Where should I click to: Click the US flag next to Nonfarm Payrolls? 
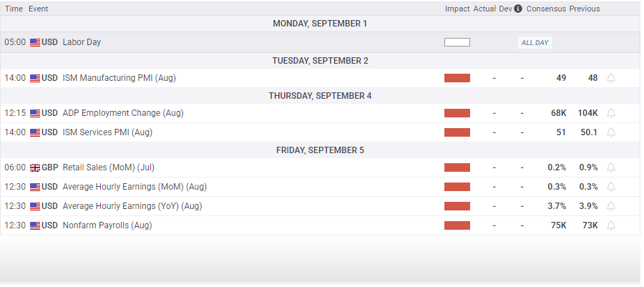click(35, 225)
